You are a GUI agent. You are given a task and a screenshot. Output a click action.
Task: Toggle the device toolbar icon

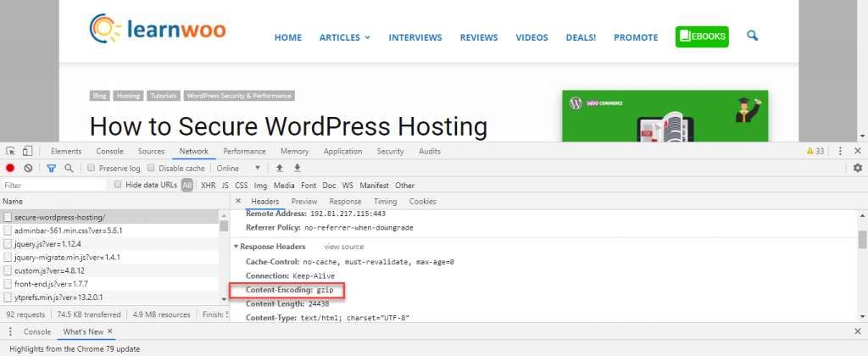27,151
